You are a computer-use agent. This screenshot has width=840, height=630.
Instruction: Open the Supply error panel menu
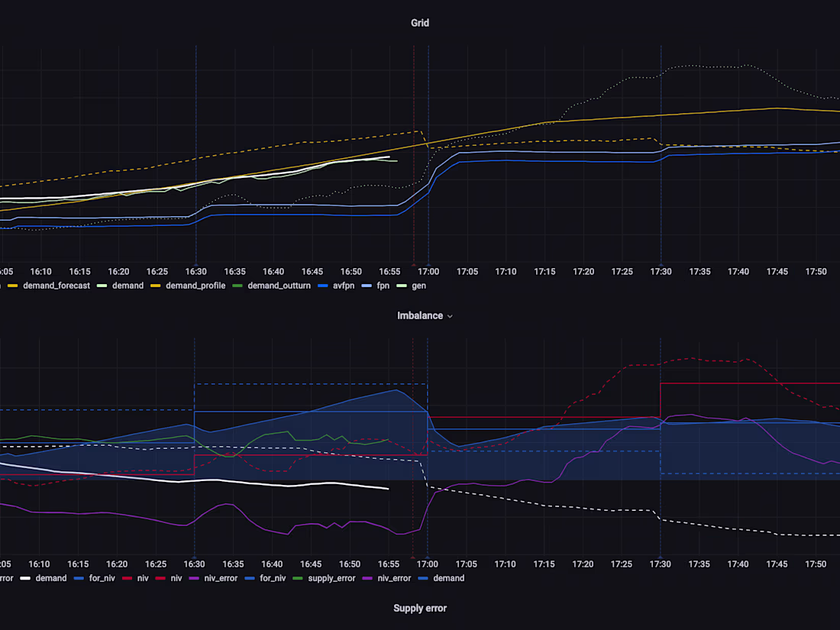pyautogui.click(x=420, y=608)
